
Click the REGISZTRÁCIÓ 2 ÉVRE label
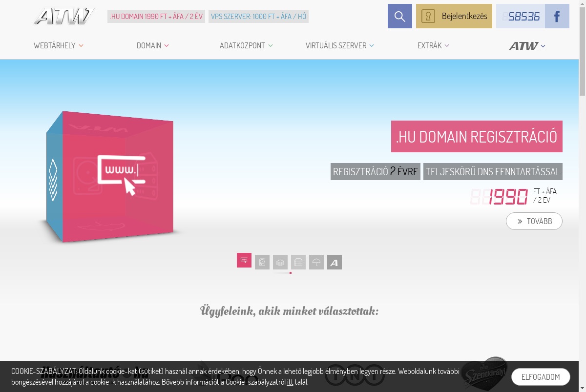point(376,171)
